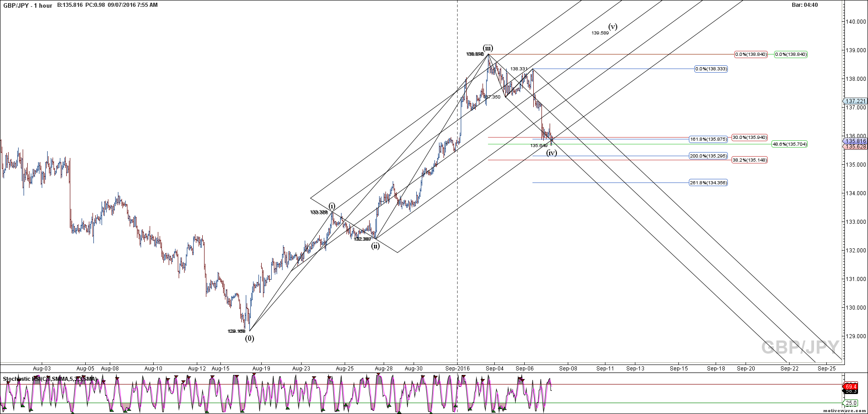Select the 161.8%(135.875) extension label
868x414 pixels.
tap(708, 139)
